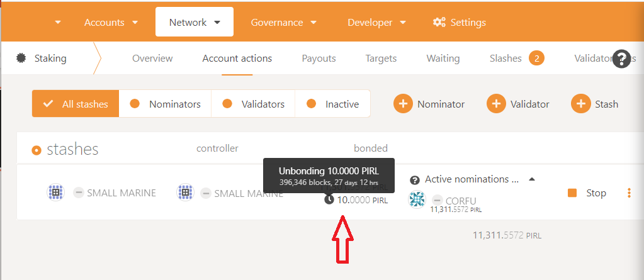Show only Inactive stashes
Image resolution: width=644 pixels, height=280 pixels.
coord(332,104)
